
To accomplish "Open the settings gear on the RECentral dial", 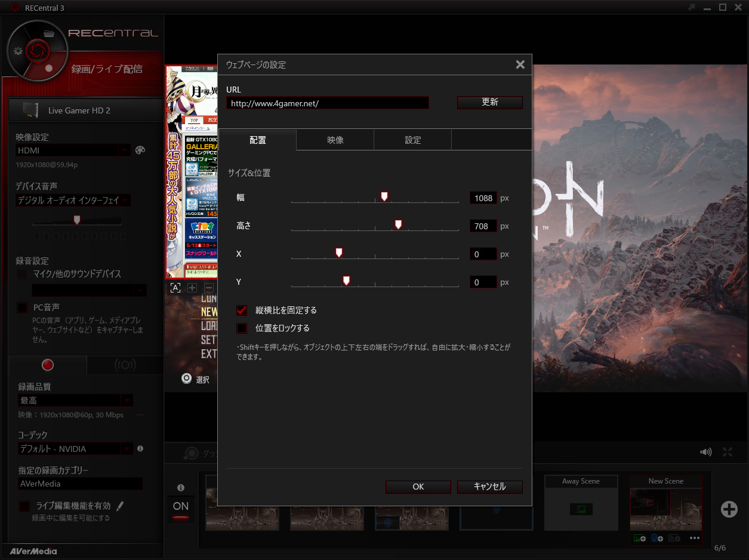I will pos(18,51).
